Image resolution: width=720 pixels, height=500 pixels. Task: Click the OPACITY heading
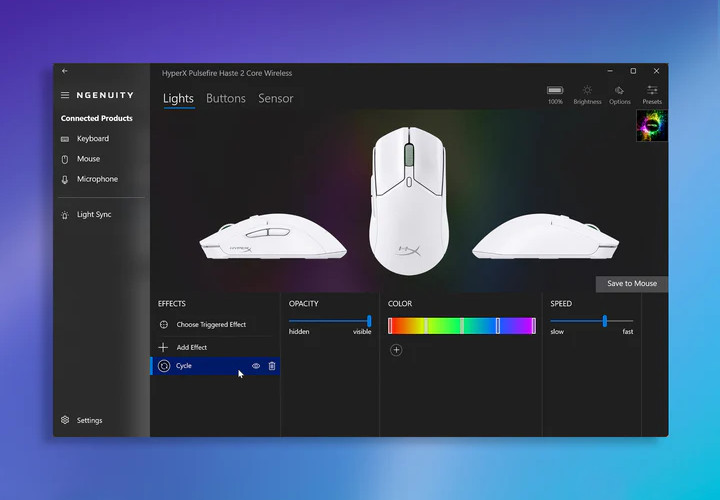[304, 303]
